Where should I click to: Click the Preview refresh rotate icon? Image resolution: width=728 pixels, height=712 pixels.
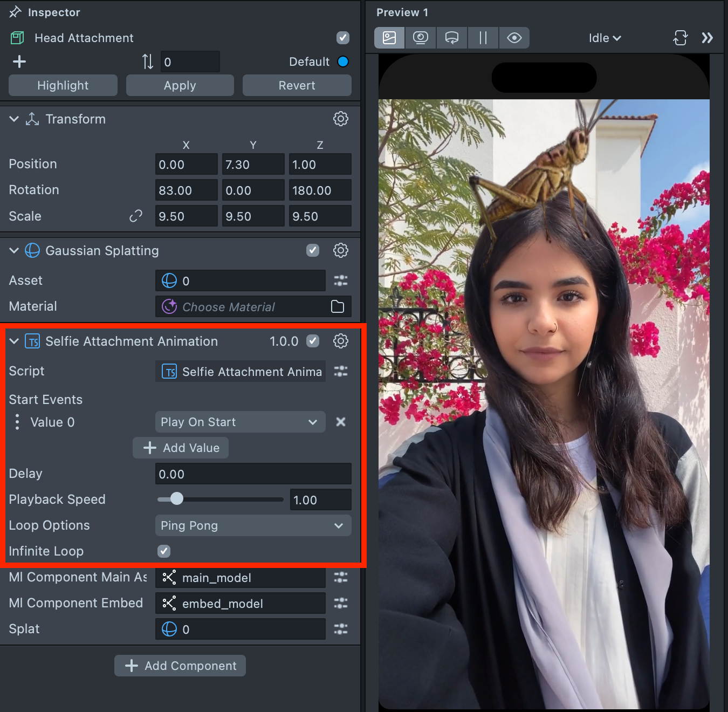(x=680, y=38)
